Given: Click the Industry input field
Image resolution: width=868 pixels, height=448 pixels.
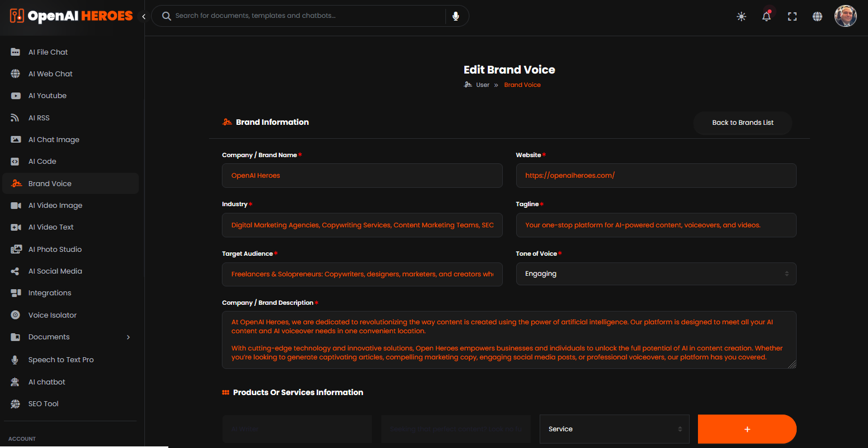Looking at the screenshot, I should click(x=362, y=225).
